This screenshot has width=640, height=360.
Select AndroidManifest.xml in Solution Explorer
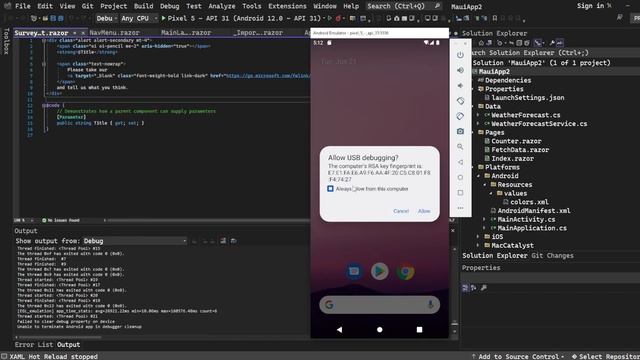[x=534, y=211]
